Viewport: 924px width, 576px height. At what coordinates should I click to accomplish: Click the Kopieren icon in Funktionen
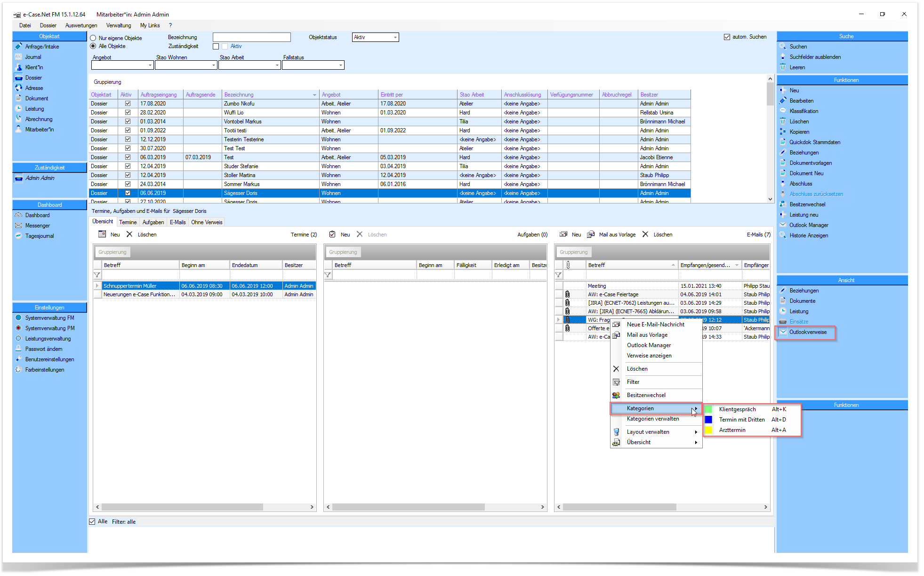click(x=783, y=132)
